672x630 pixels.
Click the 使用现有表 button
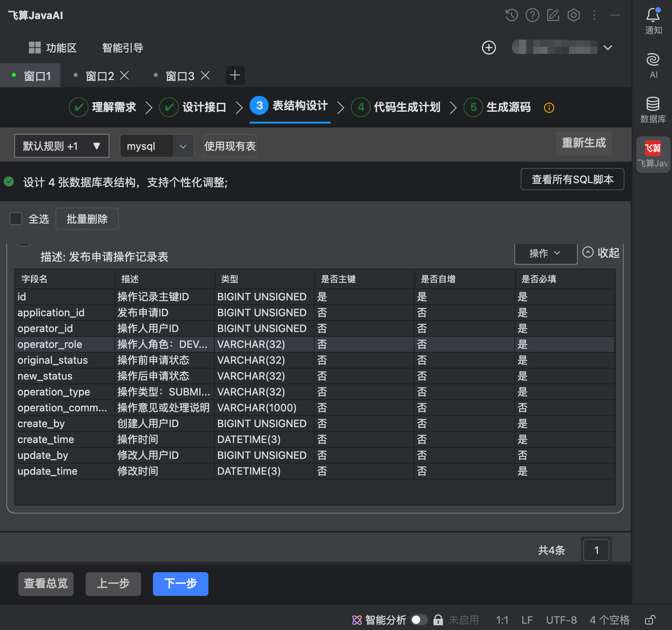click(x=230, y=146)
